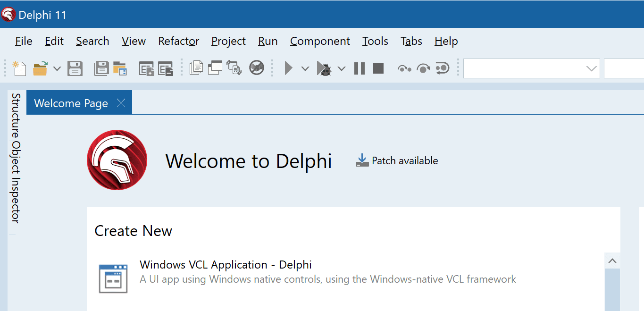Open the Edit menu

[x=54, y=41]
